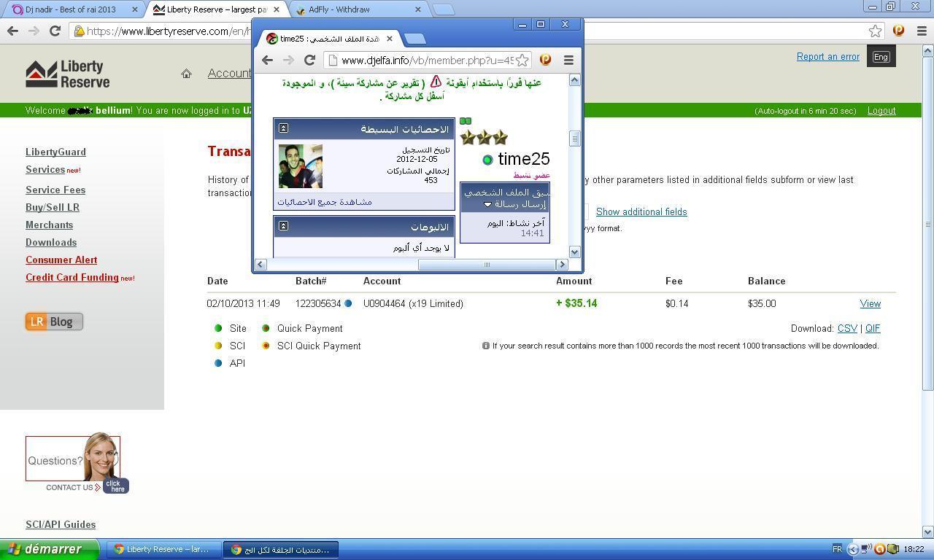Image resolution: width=934 pixels, height=560 pixels.
Task: Click the orange P extension in djelfa popup
Action: [x=545, y=60]
